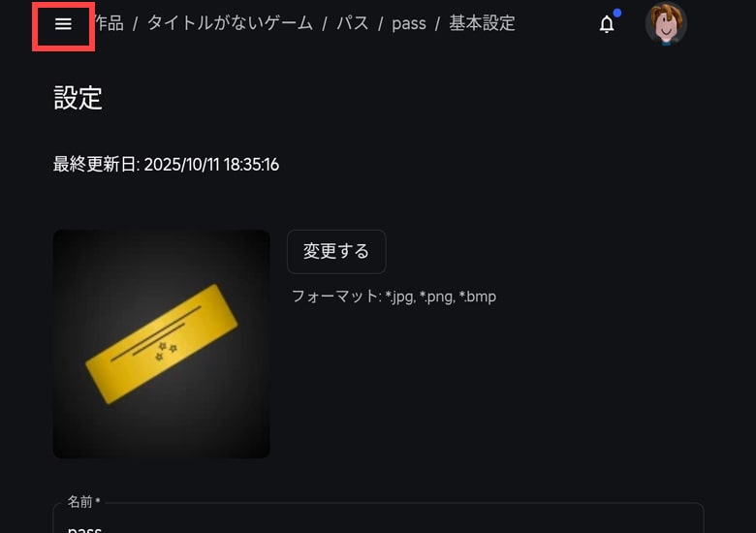
Task: Click the 設定 page heading
Action: [78, 98]
